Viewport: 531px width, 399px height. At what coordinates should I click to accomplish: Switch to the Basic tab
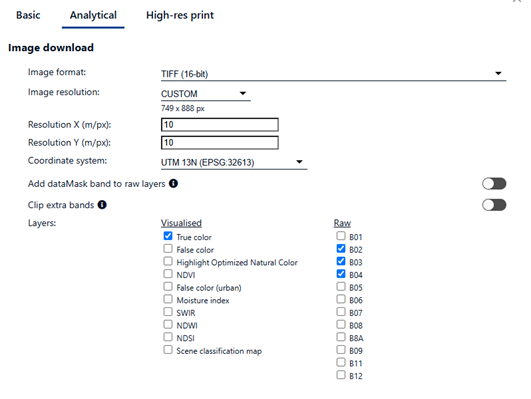28,15
